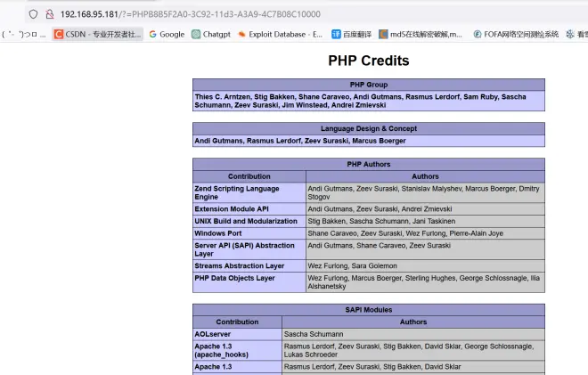Viewport: 588px width, 375px height.
Task: Click the AOLserver row label
Action: click(215, 333)
